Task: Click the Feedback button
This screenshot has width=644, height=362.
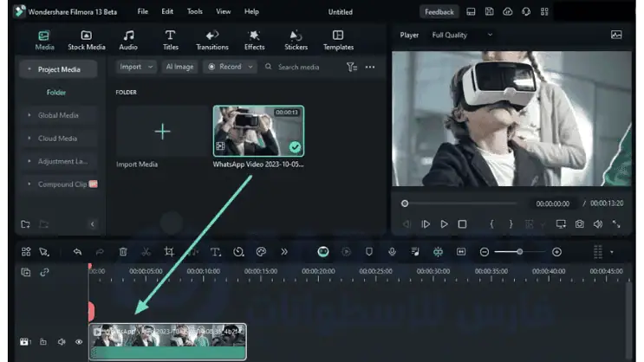Action: tap(439, 12)
